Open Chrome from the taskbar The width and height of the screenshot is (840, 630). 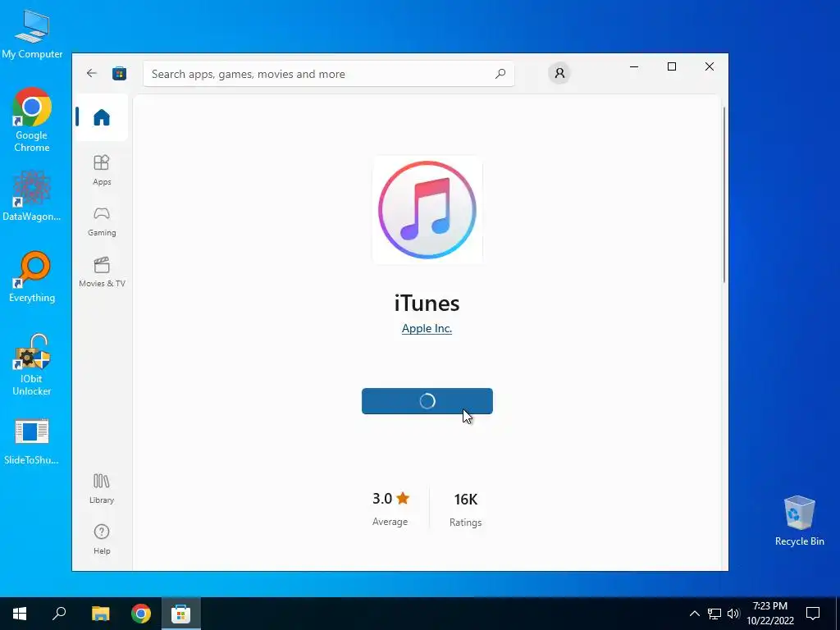pos(141,614)
